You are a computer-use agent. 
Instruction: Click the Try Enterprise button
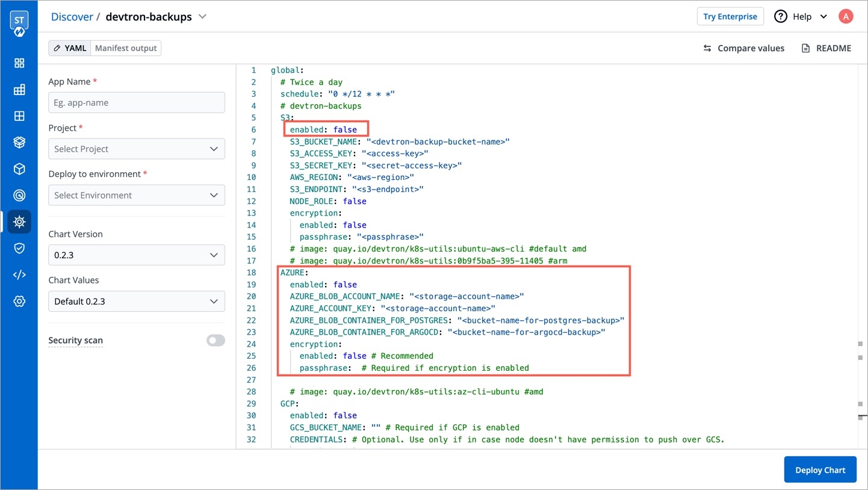click(730, 16)
